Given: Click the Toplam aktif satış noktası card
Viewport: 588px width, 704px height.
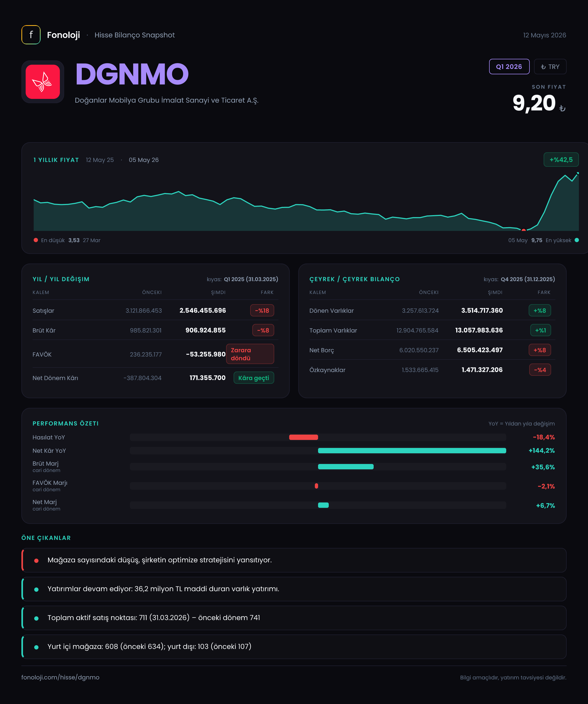Looking at the screenshot, I should point(294,618).
